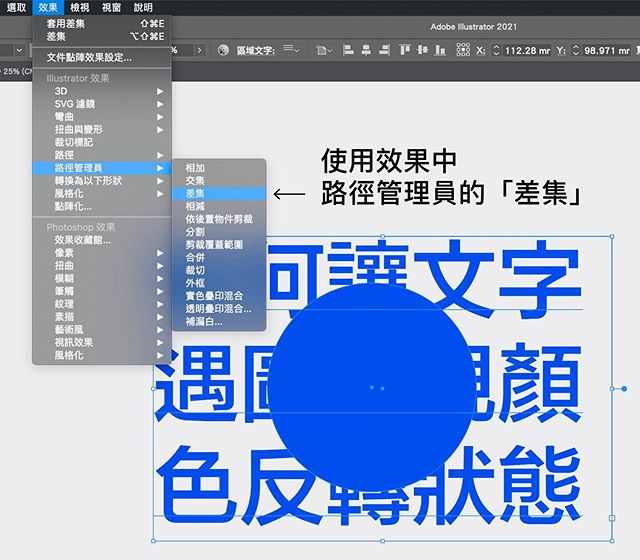Screen dimensions: 640x560
Task: Open the 效果 menu
Action: coord(48,7)
